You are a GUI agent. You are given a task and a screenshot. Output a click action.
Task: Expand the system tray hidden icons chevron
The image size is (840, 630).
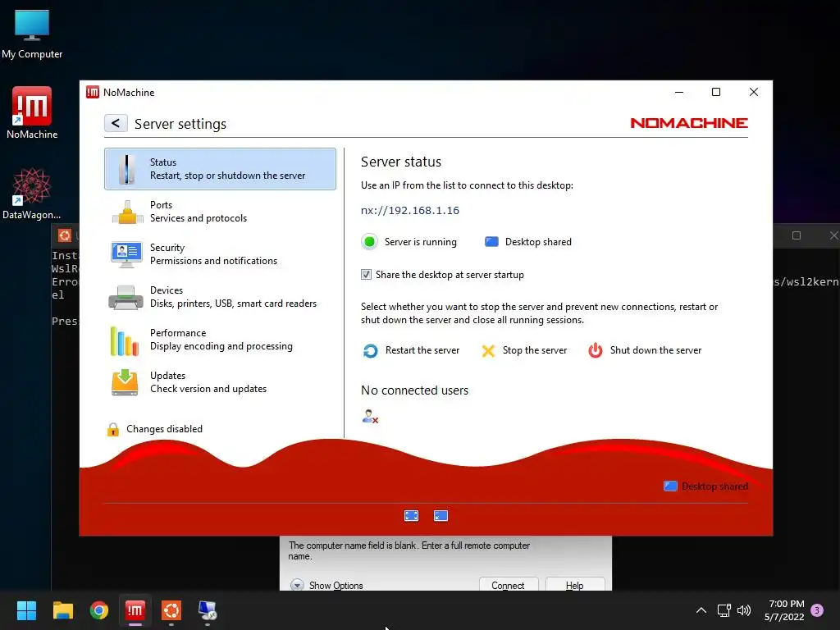(701, 610)
